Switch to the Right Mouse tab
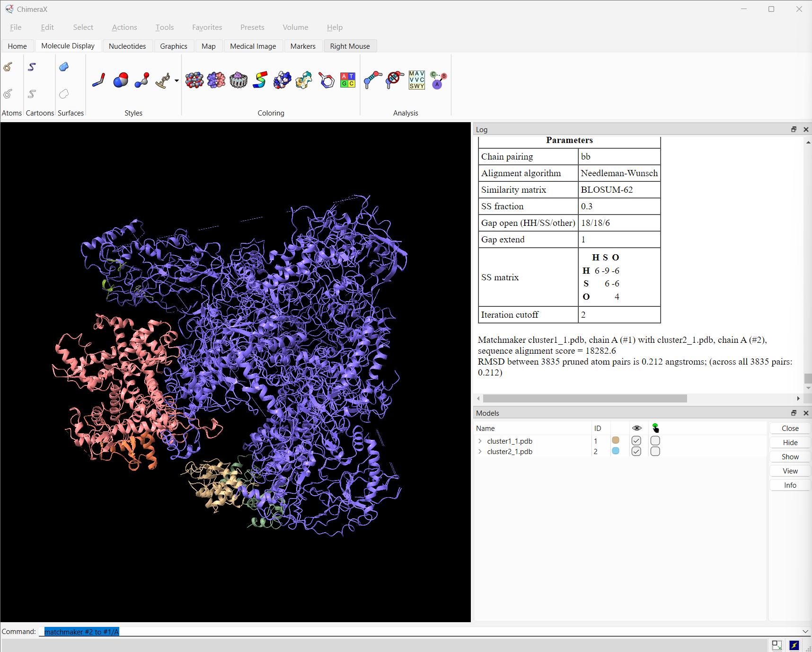Screen dimensions: 812x652 click(350, 46)
